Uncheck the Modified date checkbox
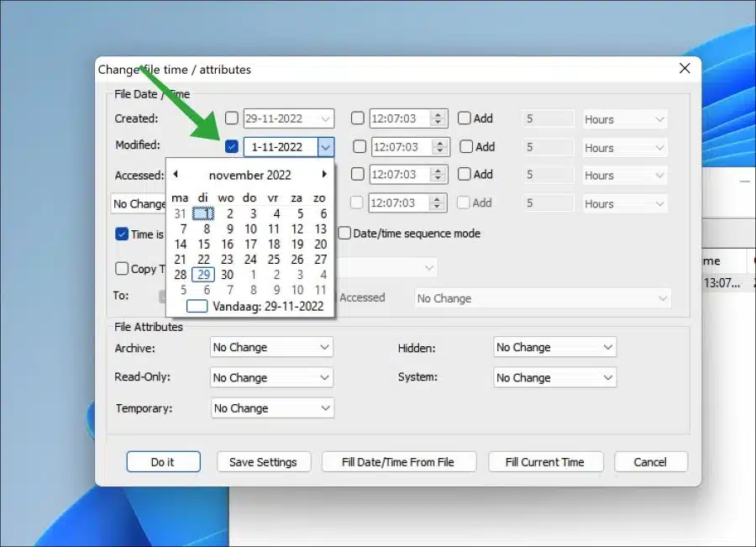This screenshot has height=547, width=756. tap(232, 146)
